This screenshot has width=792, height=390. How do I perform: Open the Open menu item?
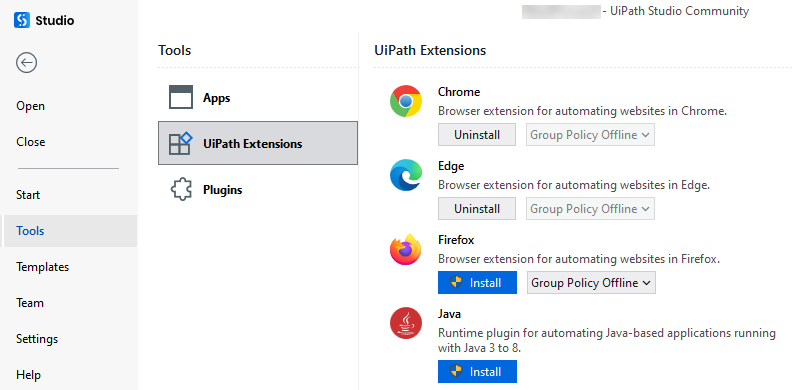point(30,106)
